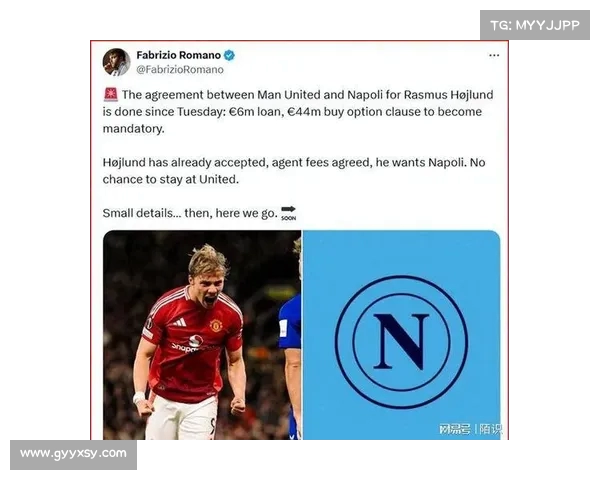
Task: Click the player's white wrist tape
Action: coord(139,397)
